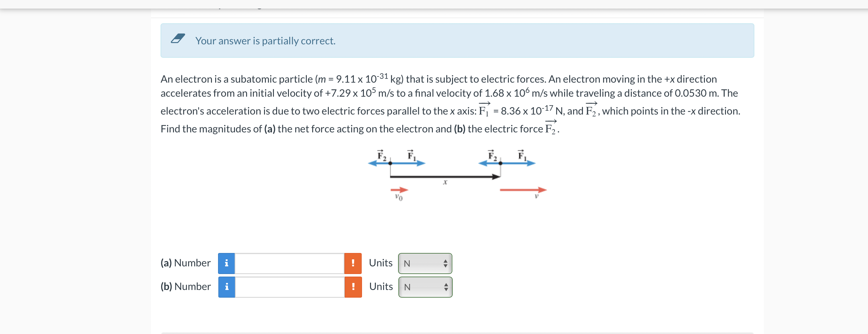Click the stepper arrows on part (a) Units selector
The image size is (868, 334).
pos(445,263)
